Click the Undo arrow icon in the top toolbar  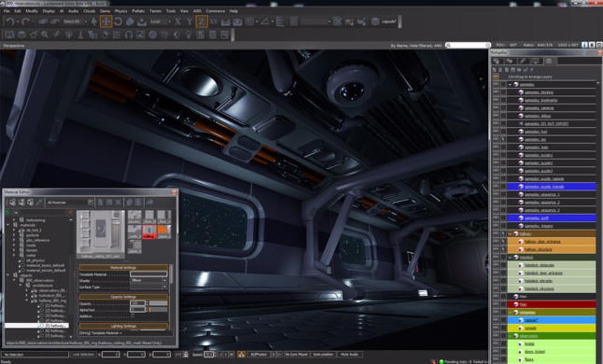pos(9,22)
